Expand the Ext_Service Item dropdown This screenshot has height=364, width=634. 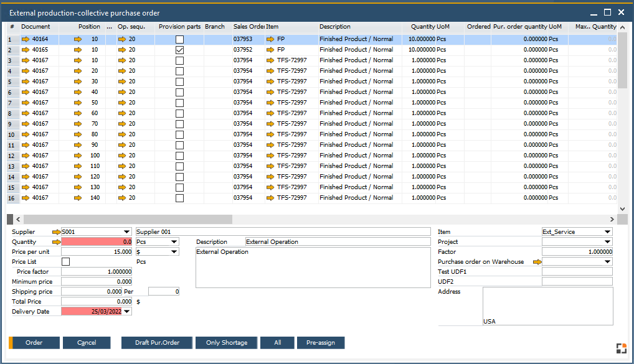point(607,232)
